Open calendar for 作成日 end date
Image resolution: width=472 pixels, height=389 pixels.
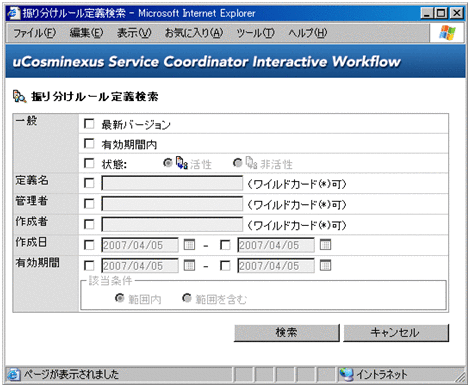coord(325,245)
